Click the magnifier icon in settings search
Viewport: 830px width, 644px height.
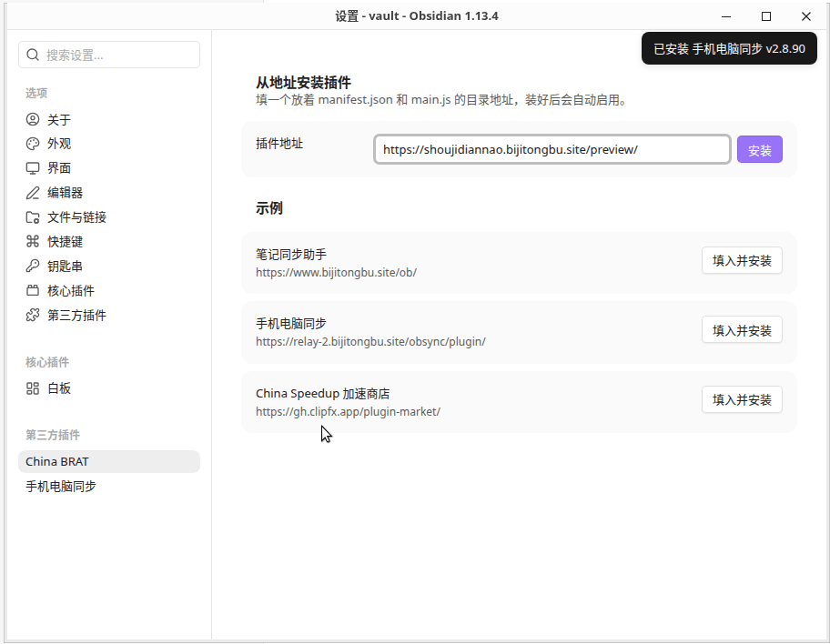(x=33, y=55)
